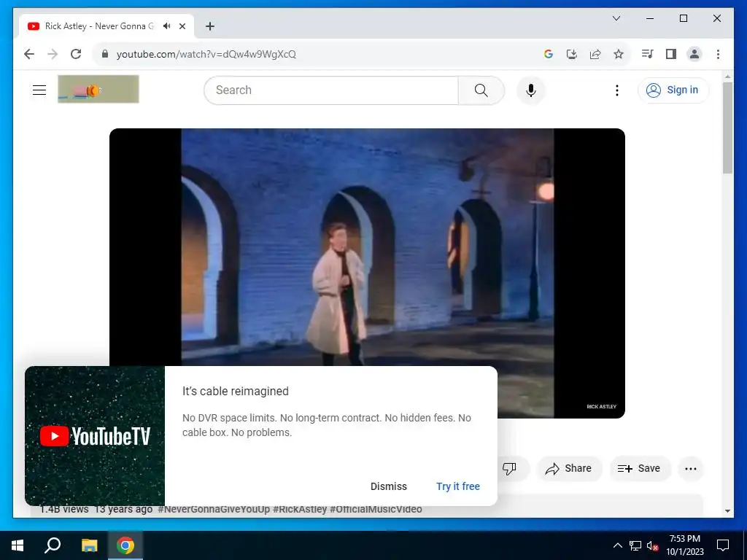Click the browser forward arrow
This screenshot has height=560, width=747.
click(x=53, y=54)
